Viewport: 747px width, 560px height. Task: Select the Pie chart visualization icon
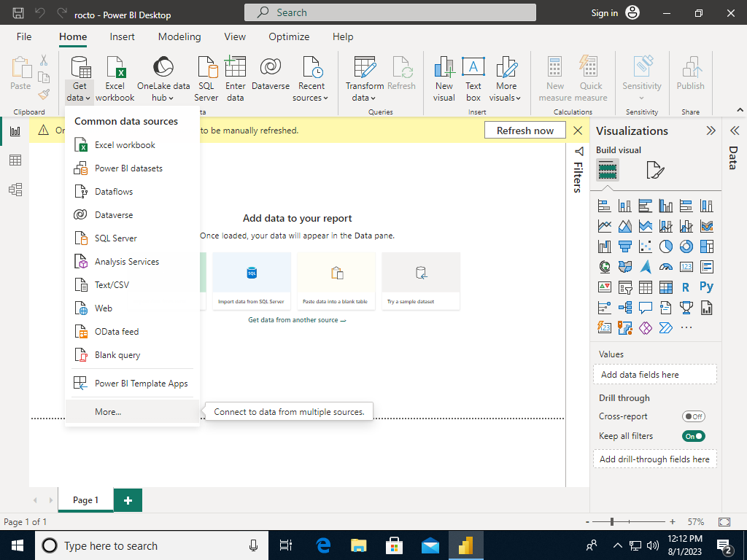[666, 246]
